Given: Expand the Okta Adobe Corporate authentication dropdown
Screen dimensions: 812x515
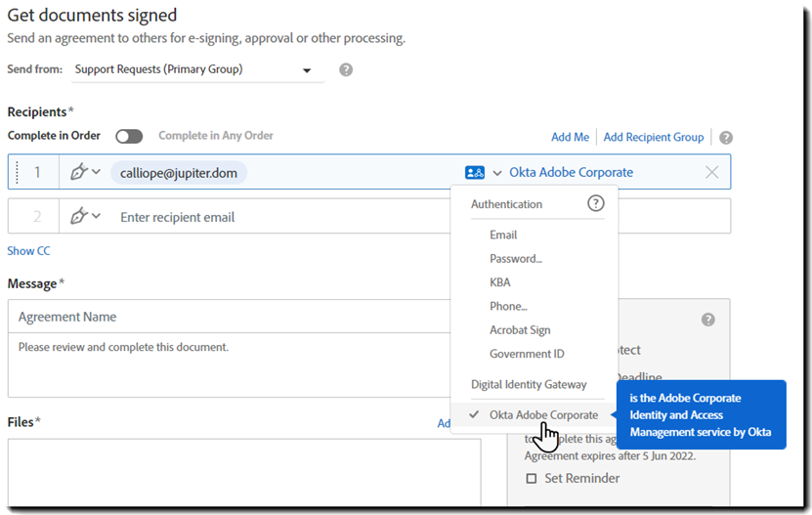Looking at the screenshot, I should pyautogui.click(x=497, y=173).
